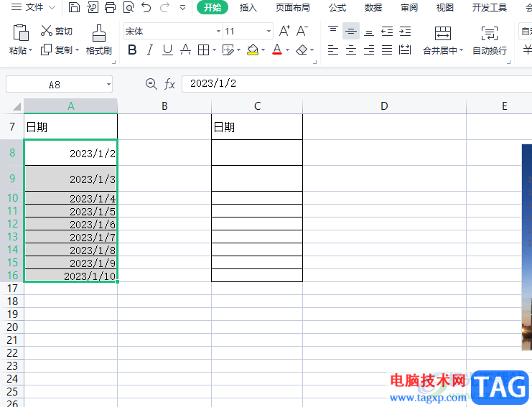Switch to the 开发工具 tab
The height and width of the screenshot is (407, 532).
(x=489, y=7)
